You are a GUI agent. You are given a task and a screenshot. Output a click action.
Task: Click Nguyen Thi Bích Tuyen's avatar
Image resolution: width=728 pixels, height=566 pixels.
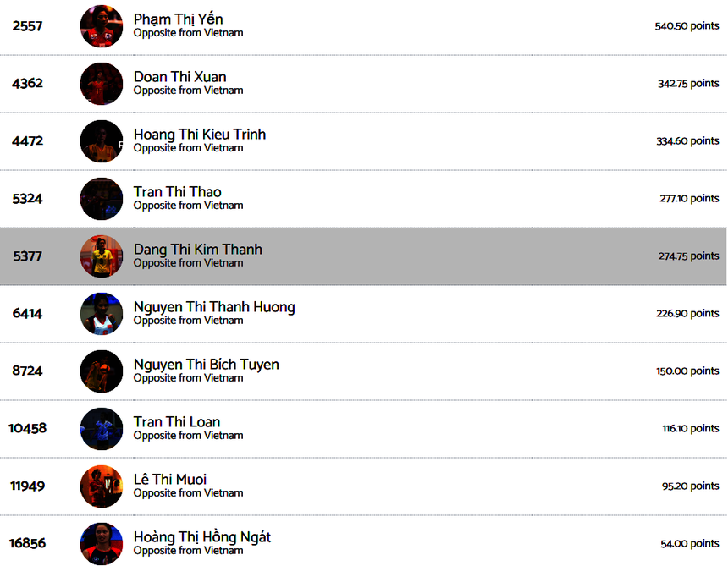[102, 371]
